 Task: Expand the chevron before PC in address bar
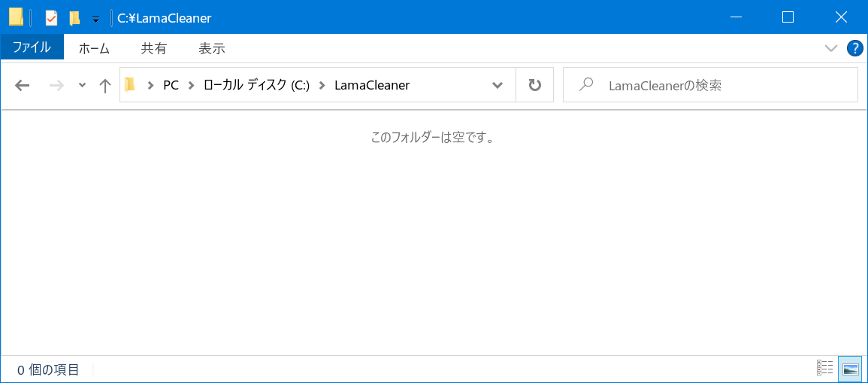click(x=150, y=85)
